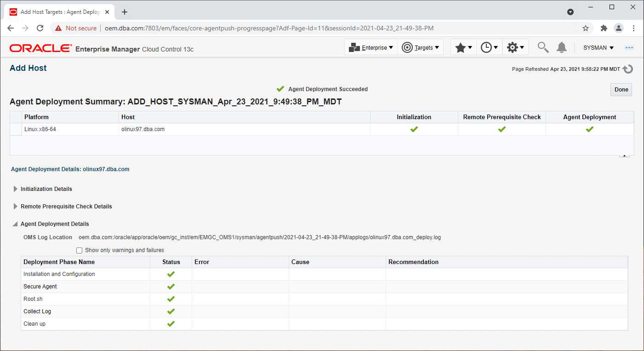Click the Secure Agent status checkmark
The height and width of the screenshot is (351, 644).
click(x=171, y=287)
